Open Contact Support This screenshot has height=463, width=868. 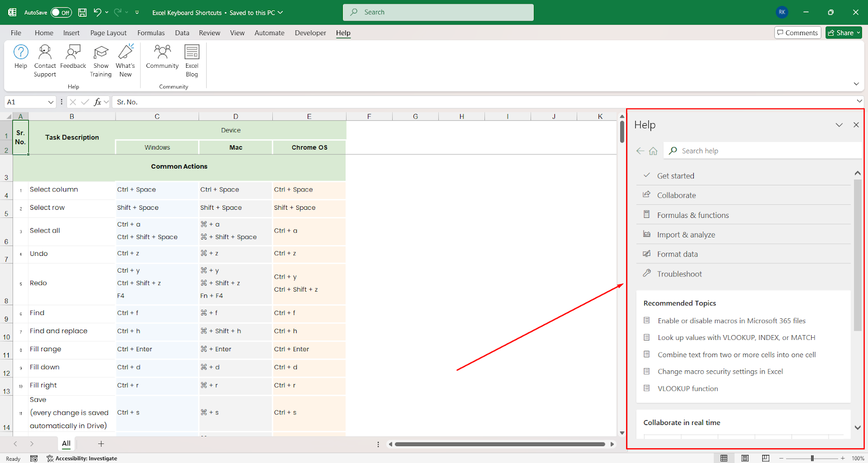point(45,61)
